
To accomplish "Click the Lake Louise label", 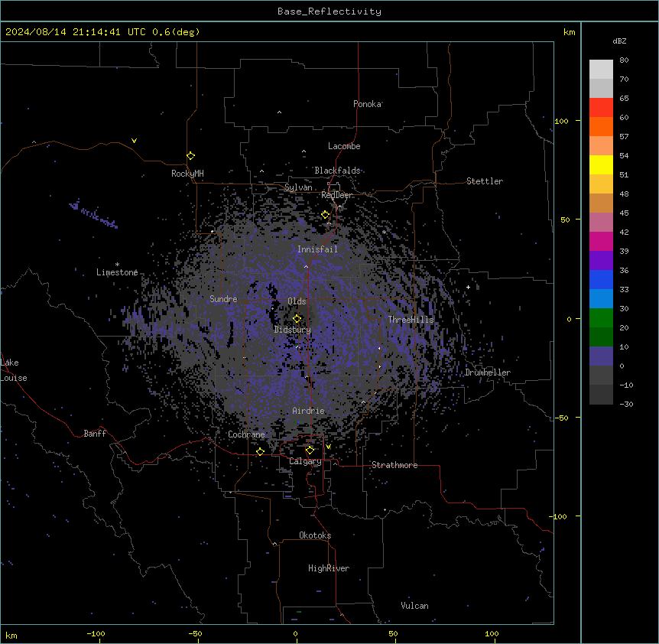I will 14,370.
